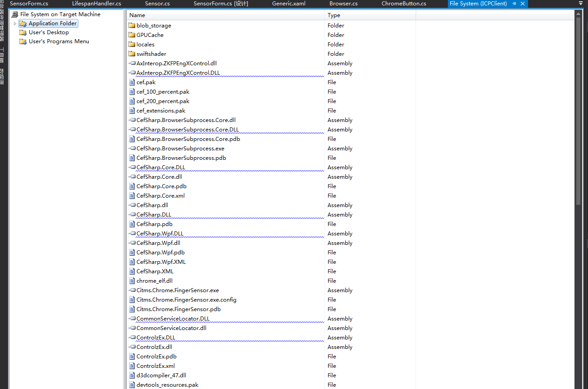Click the file icon for CefSharp.BrowserSubprocess.Core.pdb
588x389 pixels.
click(x=132, y=139)
